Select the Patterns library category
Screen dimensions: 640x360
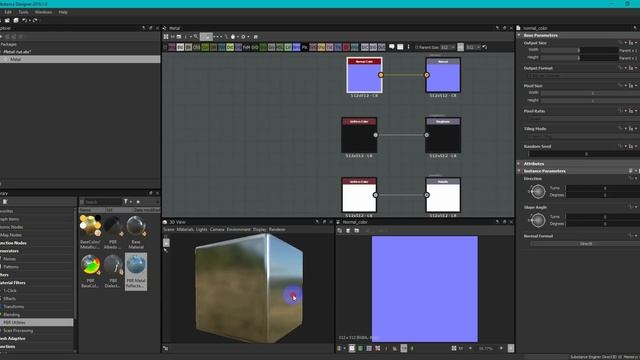coord(11,267)
